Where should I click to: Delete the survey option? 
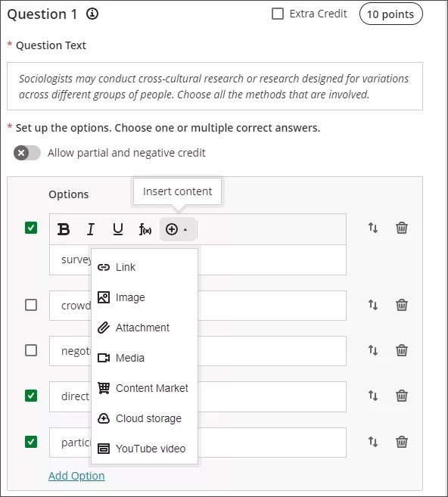[x=401, y=228]
